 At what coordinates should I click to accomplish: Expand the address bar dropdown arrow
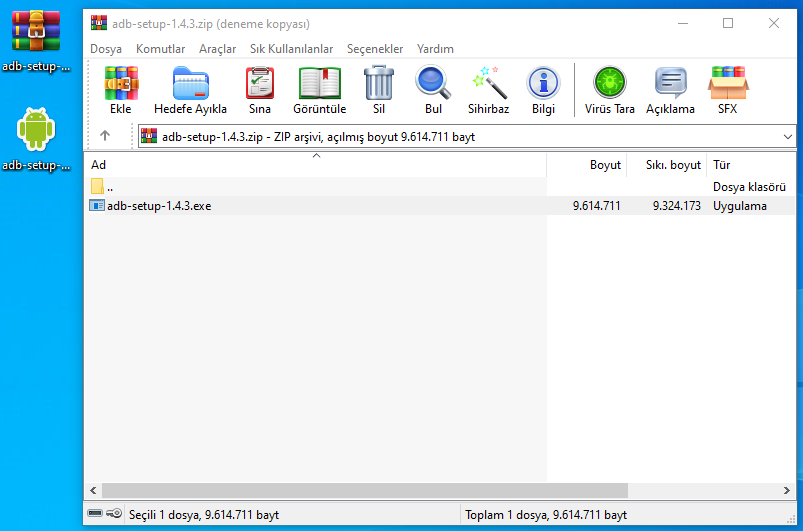tap(787, 137)
